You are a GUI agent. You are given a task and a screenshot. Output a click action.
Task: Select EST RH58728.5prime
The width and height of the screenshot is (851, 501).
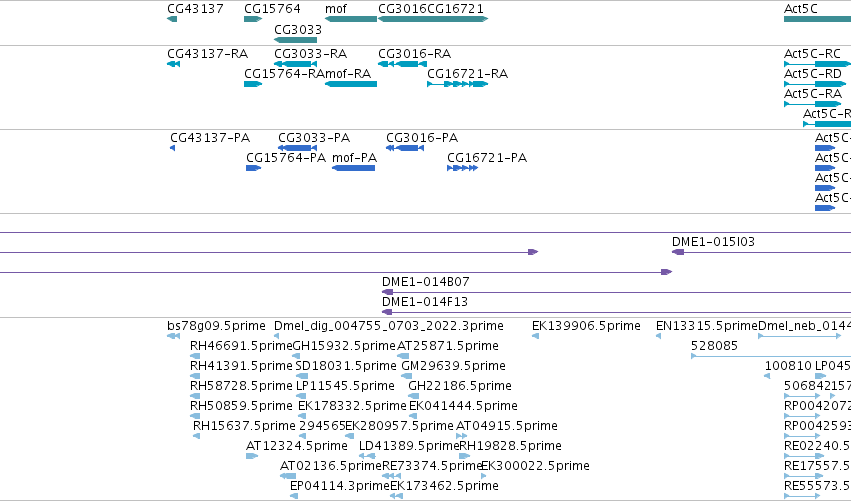[x=195, y=396]
